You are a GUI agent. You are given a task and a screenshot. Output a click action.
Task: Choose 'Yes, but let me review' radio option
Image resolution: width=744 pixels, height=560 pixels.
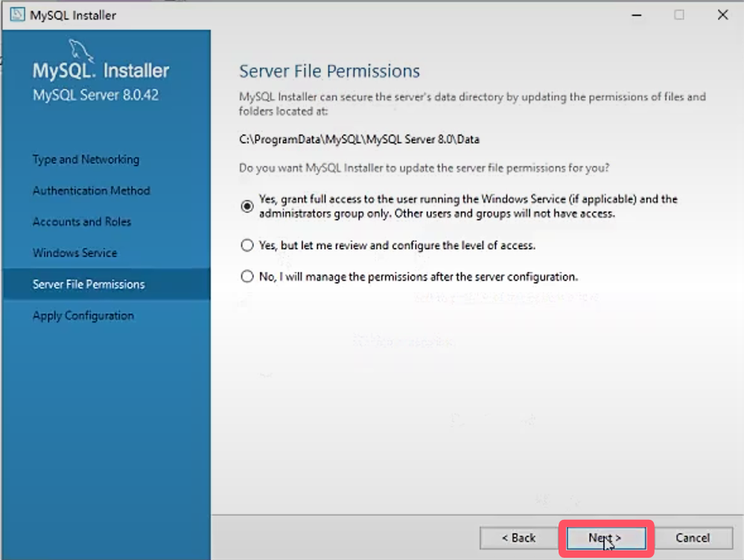click(247, 245)
